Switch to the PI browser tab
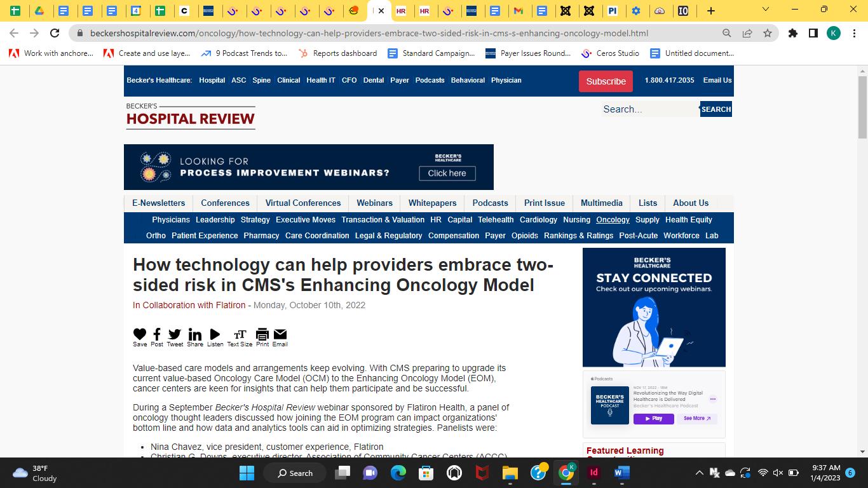Image resolution: width=868 pixels, height=488 pixels. click(x=612, y=11)
